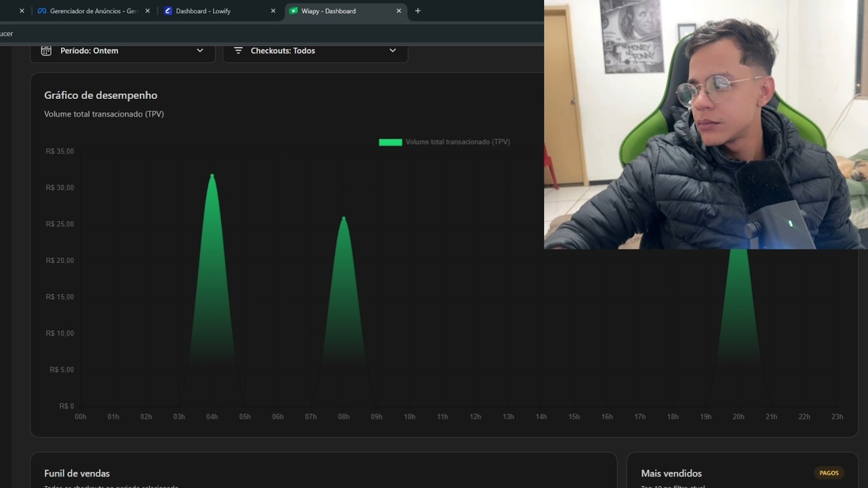868x488 pixels.
Task: Click the 23h label on the time axis
Action: pyautogui.click(x=837, y=417)
